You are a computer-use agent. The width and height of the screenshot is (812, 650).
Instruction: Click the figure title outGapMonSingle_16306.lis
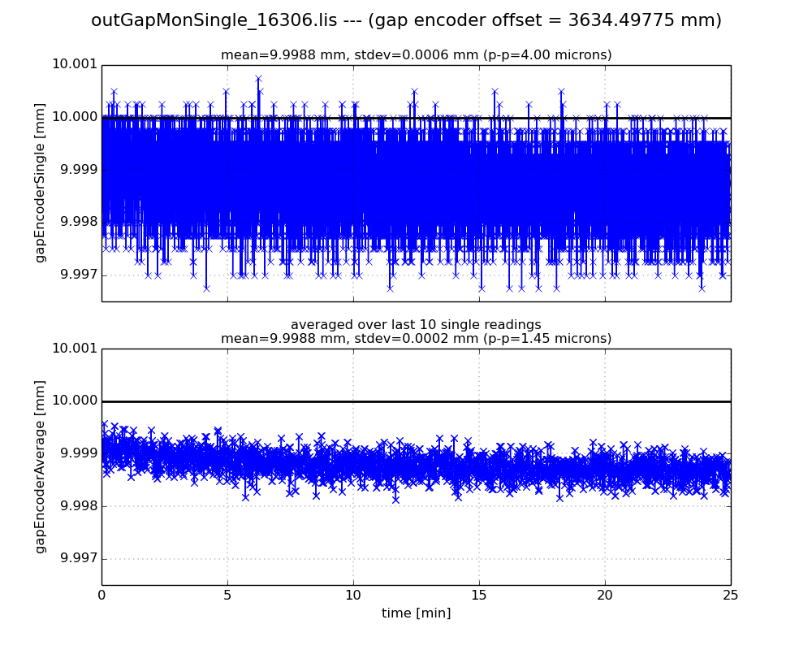point(406,20)
